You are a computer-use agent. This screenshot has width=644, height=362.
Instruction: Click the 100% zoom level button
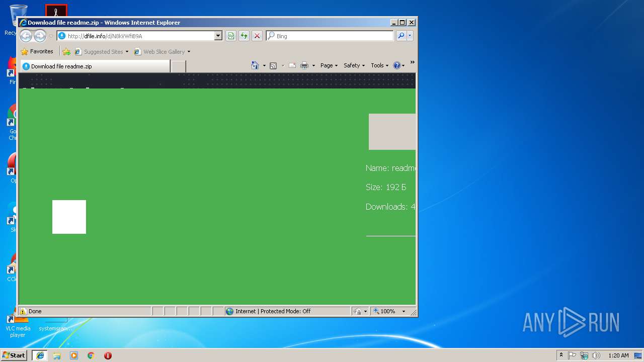click(385, 311)
